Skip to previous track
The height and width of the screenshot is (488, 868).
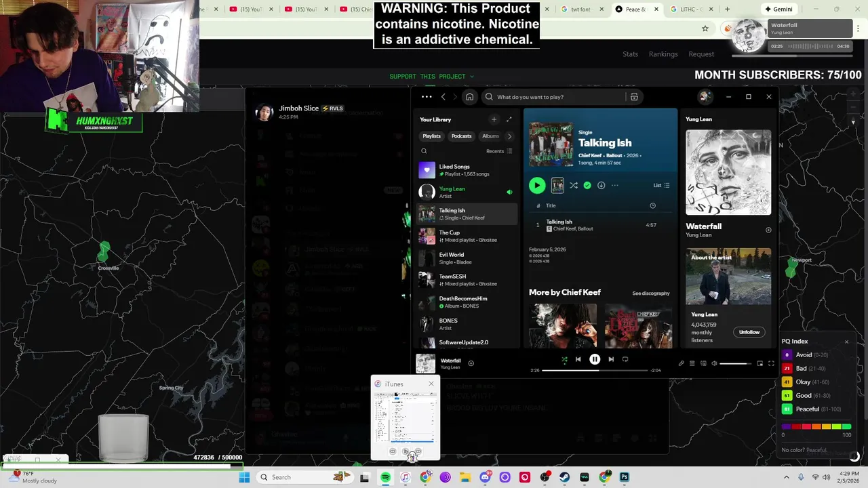click(x=578, y=360)
